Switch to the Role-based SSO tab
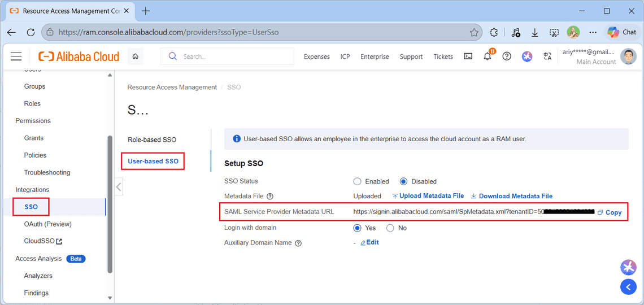Screen dimensions: 644x305 [152, 140]
